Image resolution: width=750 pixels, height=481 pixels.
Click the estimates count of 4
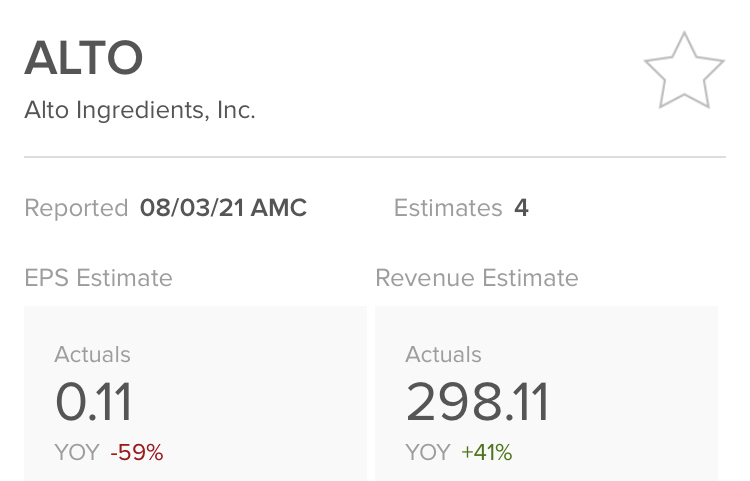(521, 208)
